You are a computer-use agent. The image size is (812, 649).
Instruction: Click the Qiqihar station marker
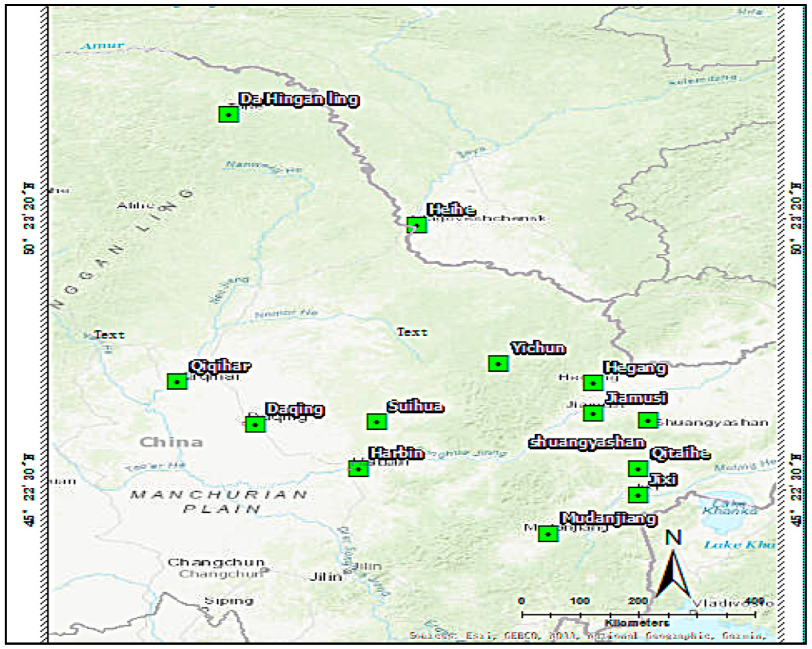pos(177,382)
